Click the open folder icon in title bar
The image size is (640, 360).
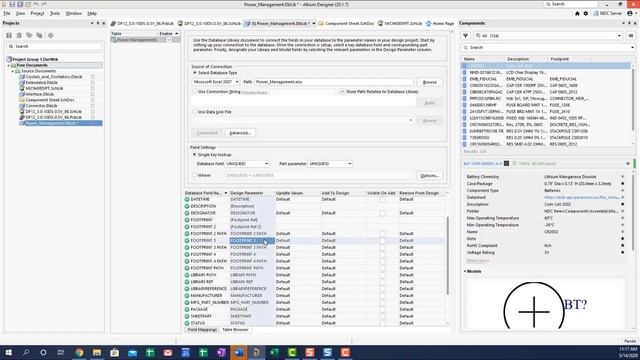coord(28,4)
